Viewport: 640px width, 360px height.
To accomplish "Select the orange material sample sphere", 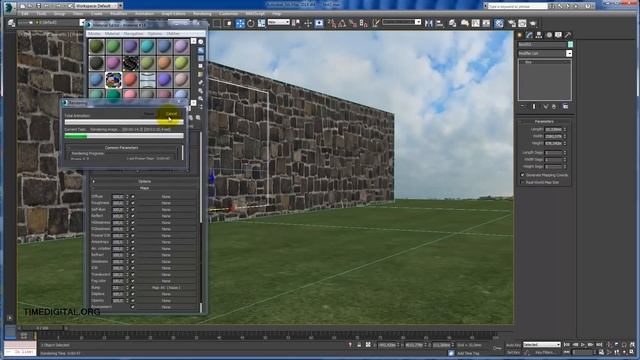I will coord(164,63).
